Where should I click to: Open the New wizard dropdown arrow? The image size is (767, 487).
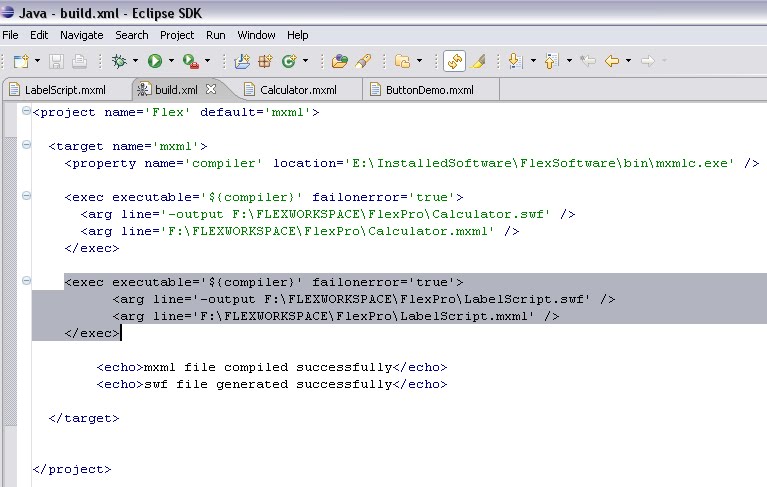[38, 61]
